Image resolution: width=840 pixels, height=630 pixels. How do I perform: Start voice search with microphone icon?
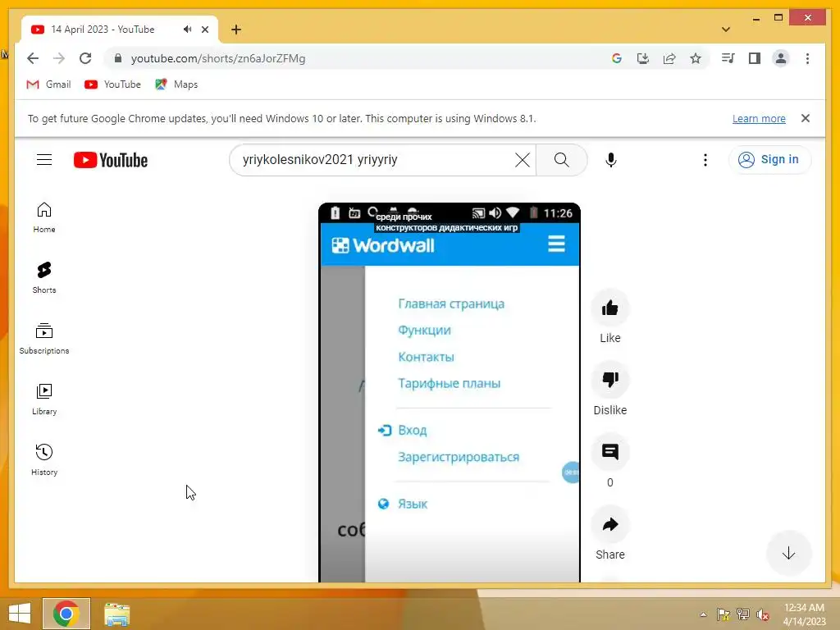click(x=610, y=160)
